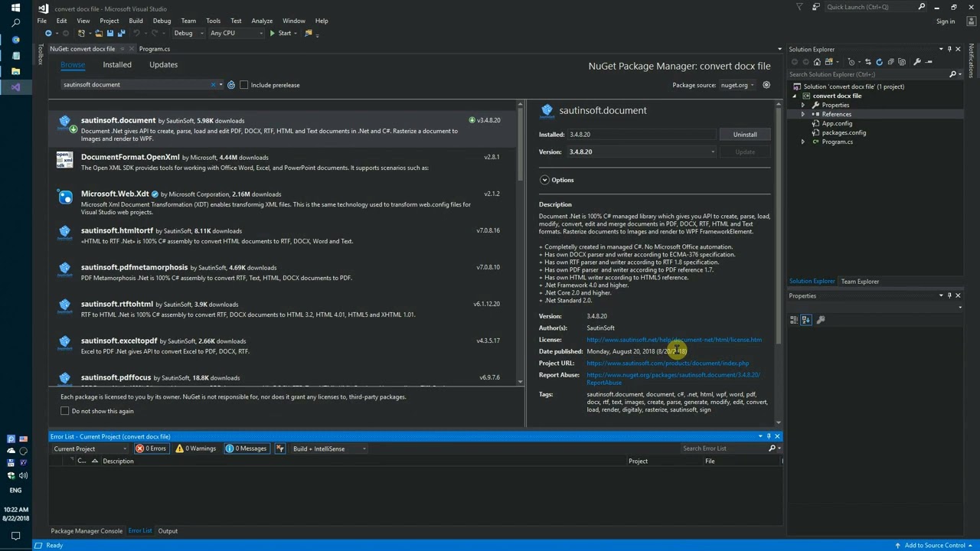Click the Save file toolbar icon
Image resolution: width=980 pixels, height=551 pixels.
point(109,34)
